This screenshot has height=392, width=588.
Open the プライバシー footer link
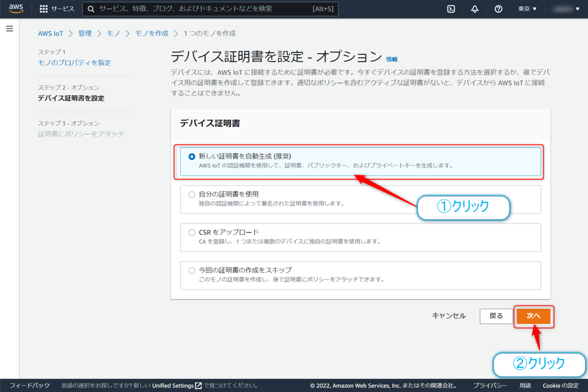click(x=490, y=386)
